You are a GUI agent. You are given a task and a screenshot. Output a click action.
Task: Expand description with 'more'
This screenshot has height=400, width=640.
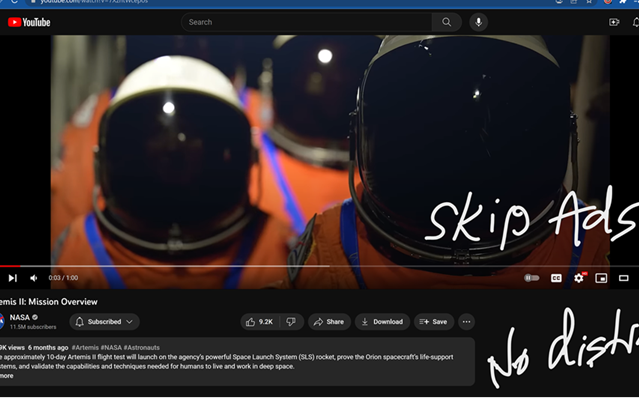pyautogui.click(x=7, y=376)
